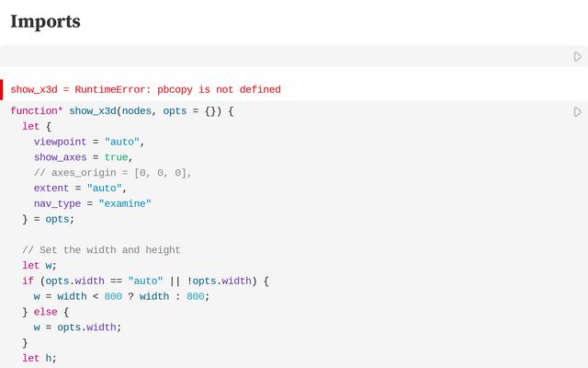Click the else keyword

tap(45, 312)
